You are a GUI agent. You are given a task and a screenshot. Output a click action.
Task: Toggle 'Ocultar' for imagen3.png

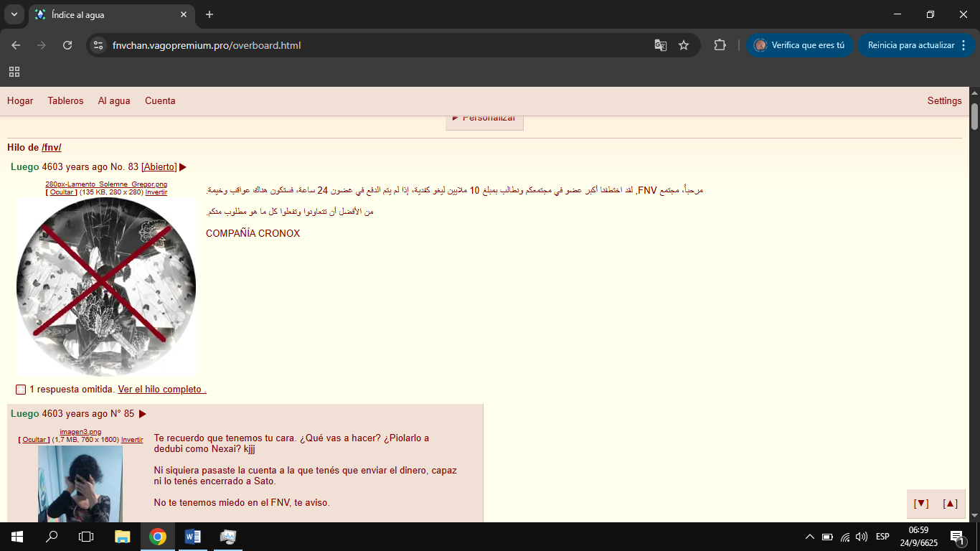[x=34, y=440]
